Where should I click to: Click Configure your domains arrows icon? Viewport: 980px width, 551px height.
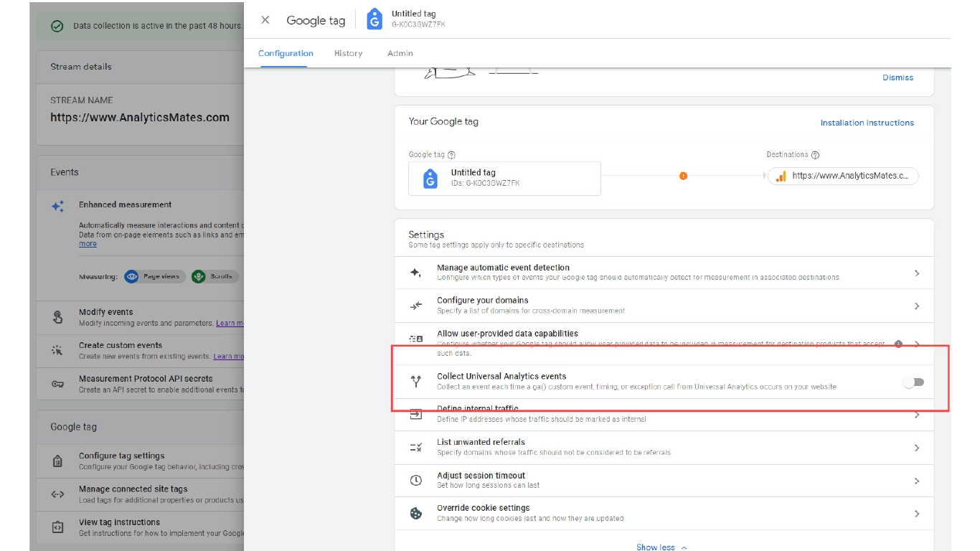(x=415, y=306)
